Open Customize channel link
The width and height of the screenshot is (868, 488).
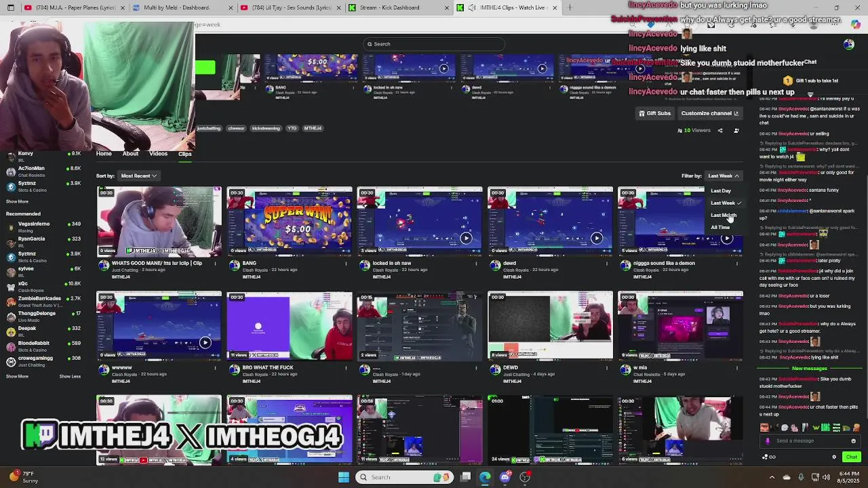[709, 113]
